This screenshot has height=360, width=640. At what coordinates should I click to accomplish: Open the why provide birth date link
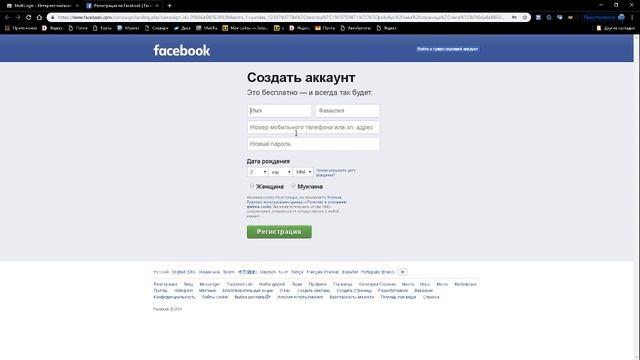tap(336, 173)
